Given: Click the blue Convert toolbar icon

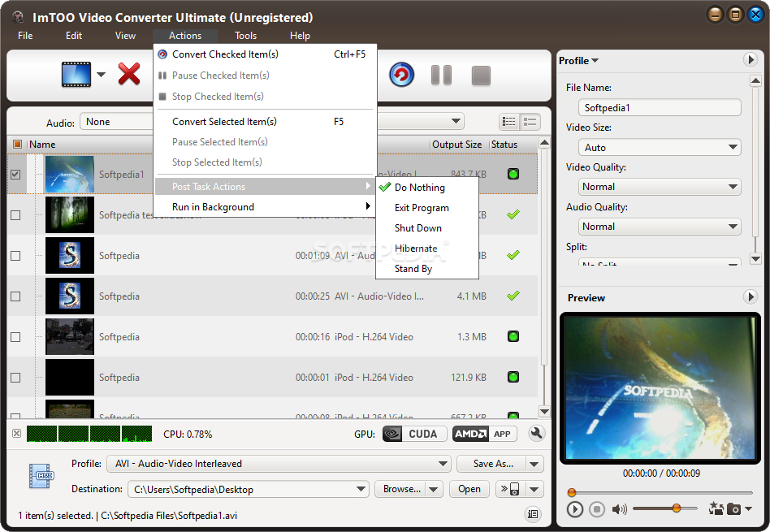Looking at the screenshot, I should click(402, 75).
